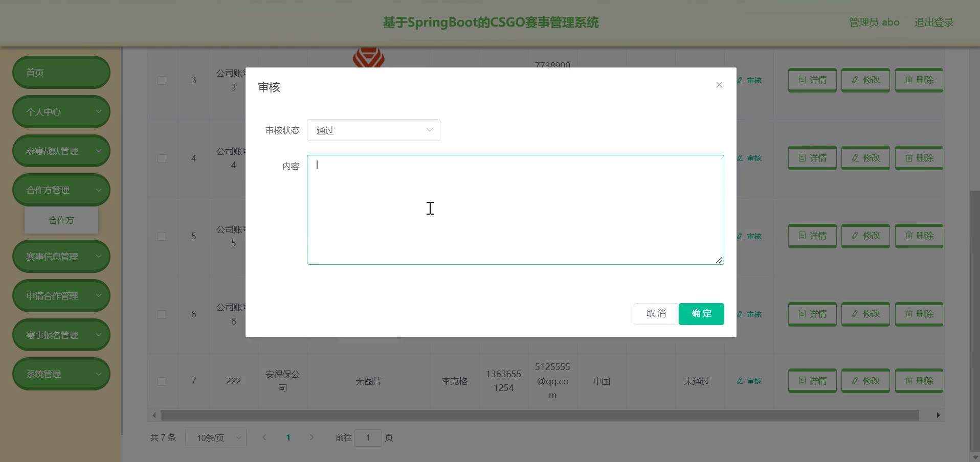Click the vertical page scrollbar
Viewport: 980px width, 462px height.
(x=975, y=322)
